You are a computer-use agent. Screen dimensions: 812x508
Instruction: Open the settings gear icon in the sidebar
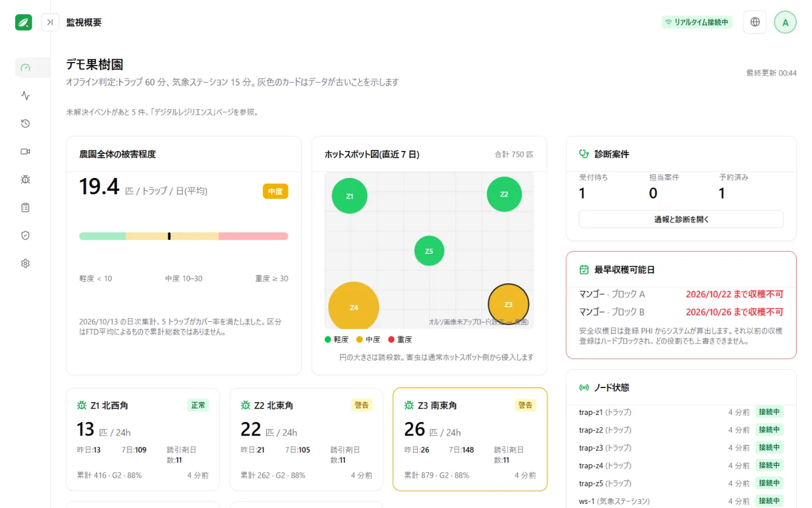25,263
